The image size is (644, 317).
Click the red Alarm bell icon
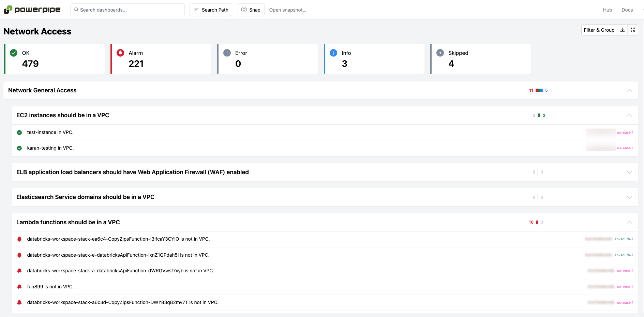(120, 53)
